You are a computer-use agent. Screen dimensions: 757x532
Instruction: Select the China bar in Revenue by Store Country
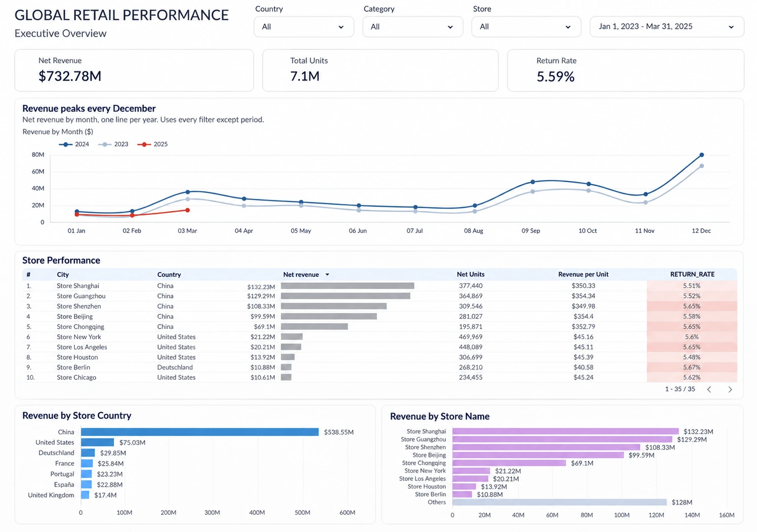click(200, 432)
